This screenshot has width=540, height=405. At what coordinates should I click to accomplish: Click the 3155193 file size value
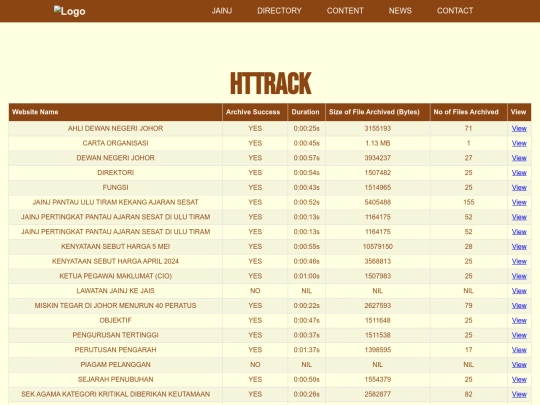[377, 128]
